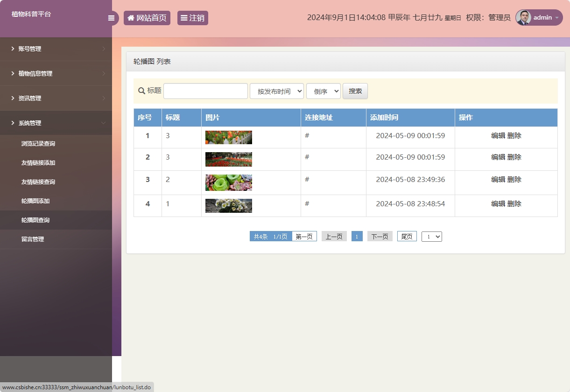Click the red flower garden thumbnail in row 2
Screen dimensions: 570x392
[229, 159]
